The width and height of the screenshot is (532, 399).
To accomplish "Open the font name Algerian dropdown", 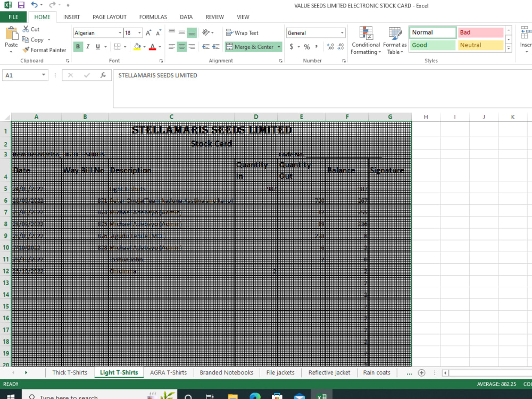I will coord(120,33).
